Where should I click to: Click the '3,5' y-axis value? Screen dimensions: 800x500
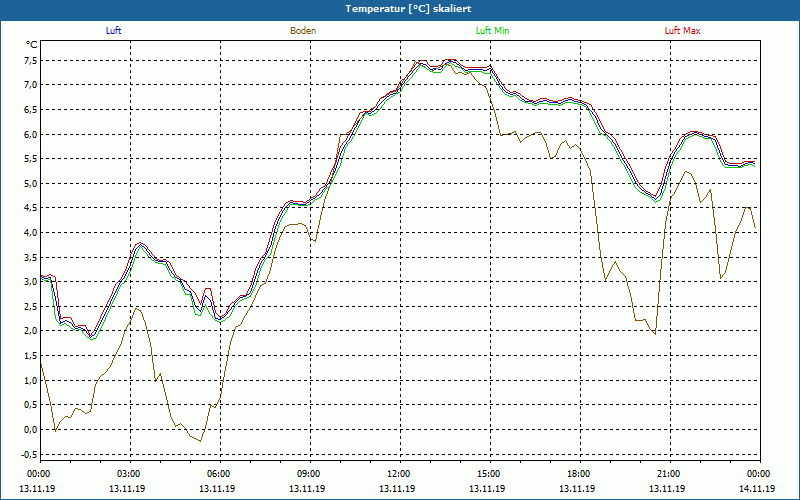coord(31,257)
